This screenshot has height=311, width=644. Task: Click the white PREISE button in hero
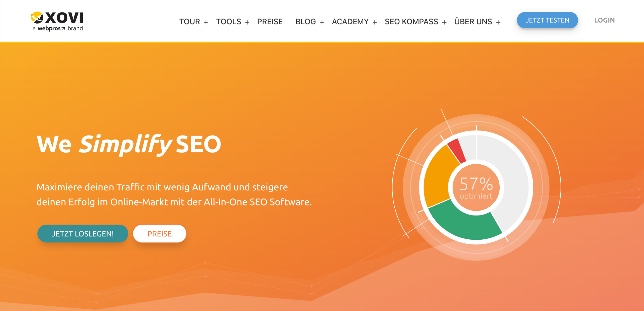coord(160,234)
